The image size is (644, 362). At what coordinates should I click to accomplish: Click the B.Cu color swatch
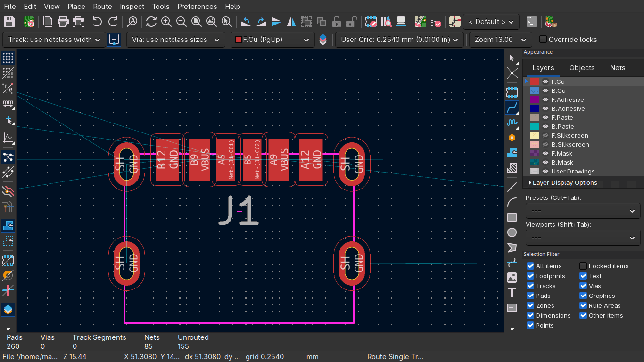coord(535,90)
